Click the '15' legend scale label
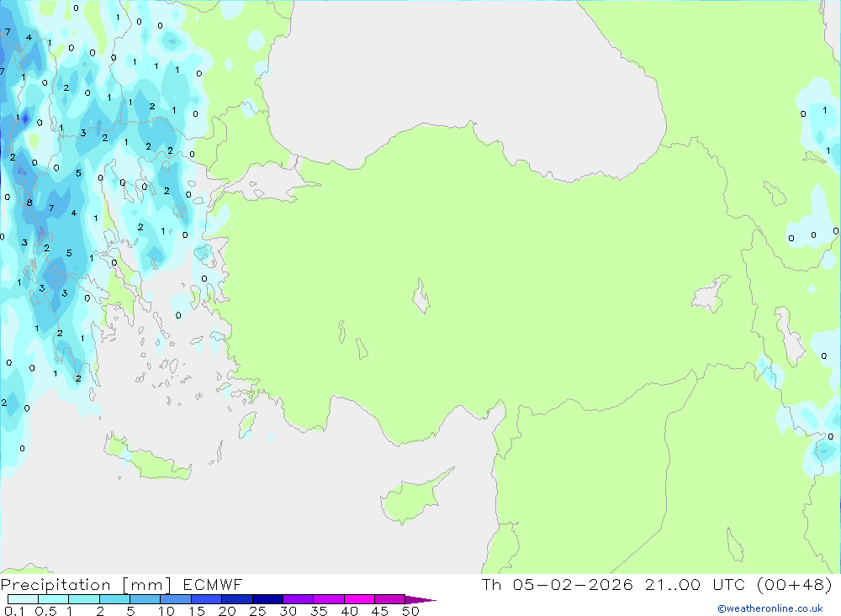841x616 pixels. pos(197,611)
